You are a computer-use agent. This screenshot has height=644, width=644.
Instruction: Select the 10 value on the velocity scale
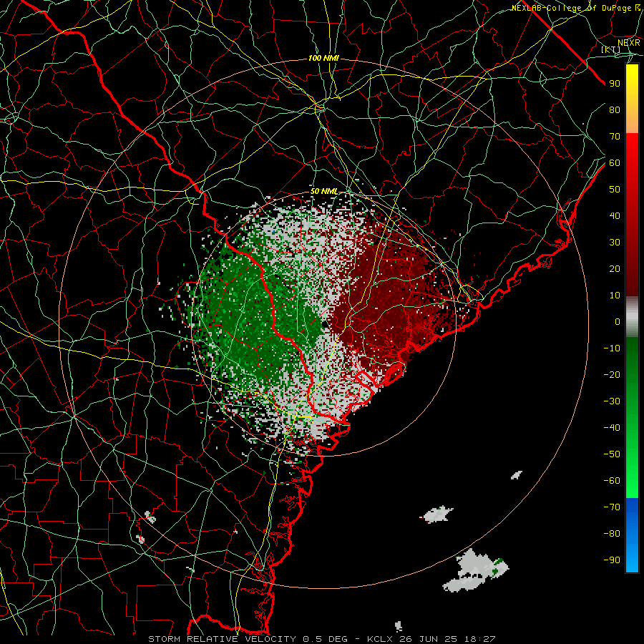pyautogui.click(x=615, y=296)
